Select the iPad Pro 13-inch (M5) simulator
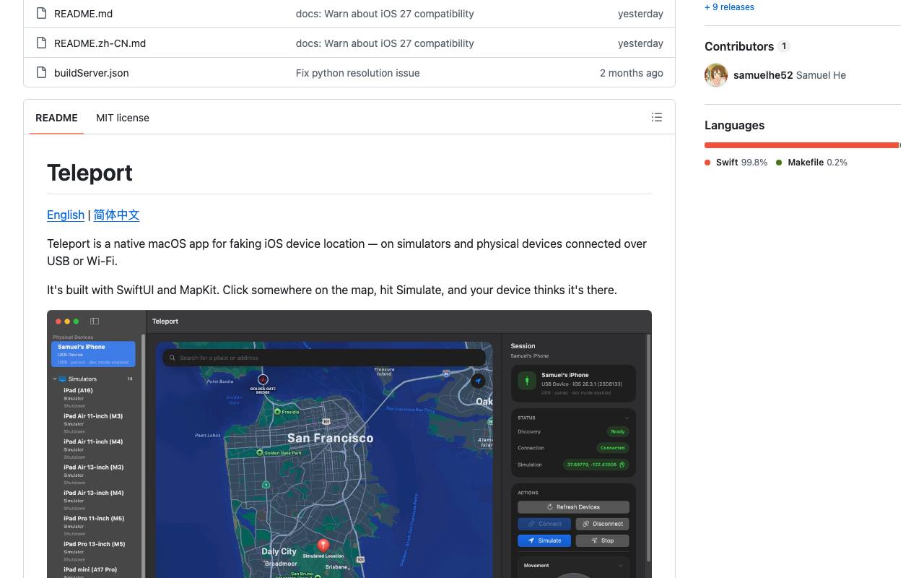Viewport: 924px width, 578px height. (93, 551)
